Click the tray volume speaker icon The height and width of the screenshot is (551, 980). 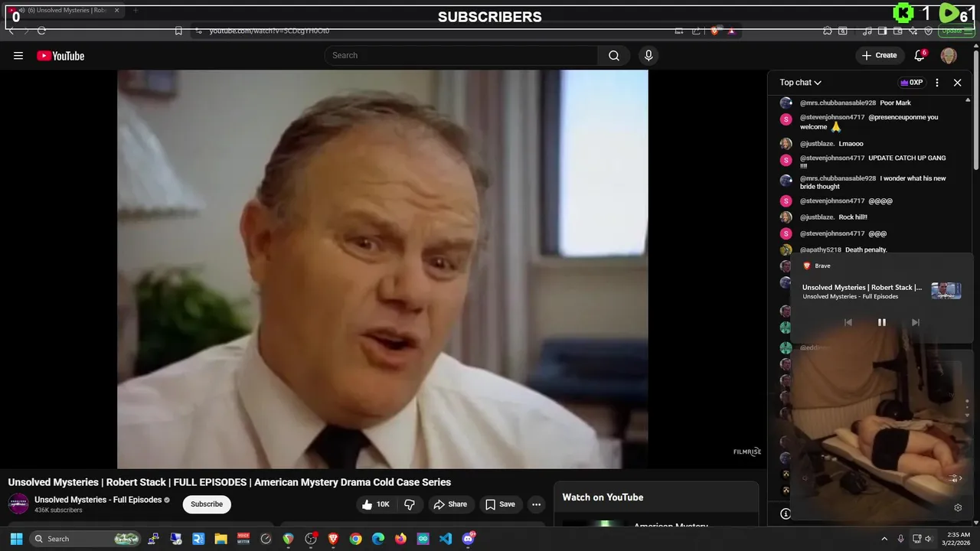[x=929, y=539]
